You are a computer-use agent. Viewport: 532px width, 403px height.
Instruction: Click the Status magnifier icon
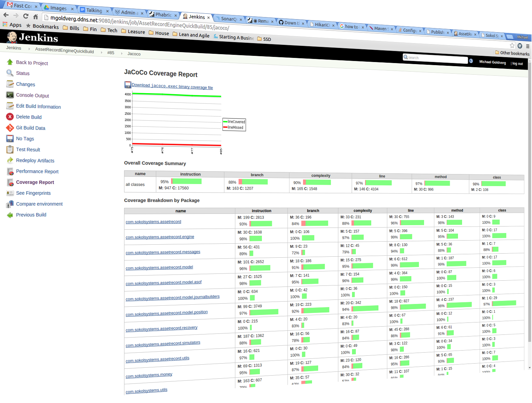coord(10,73)
